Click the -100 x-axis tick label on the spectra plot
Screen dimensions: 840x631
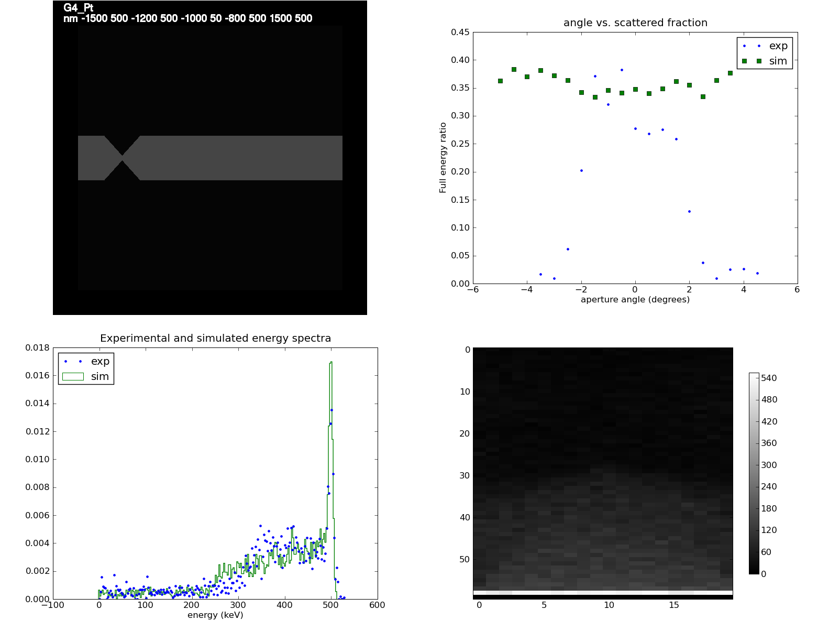(x=52, y=605)
